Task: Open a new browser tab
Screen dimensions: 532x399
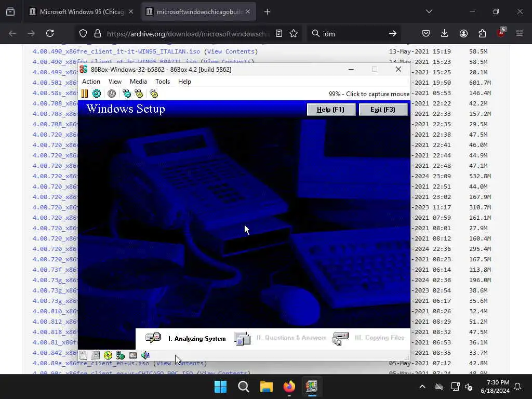Action: click(268, 12)
